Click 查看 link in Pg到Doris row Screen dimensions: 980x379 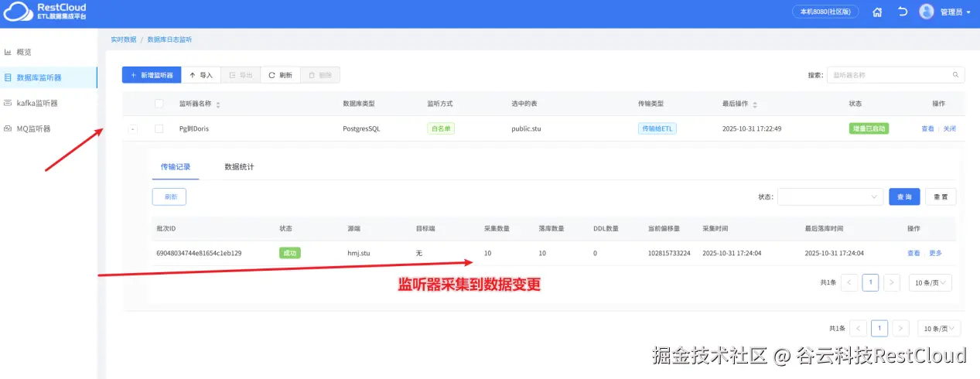927,128
